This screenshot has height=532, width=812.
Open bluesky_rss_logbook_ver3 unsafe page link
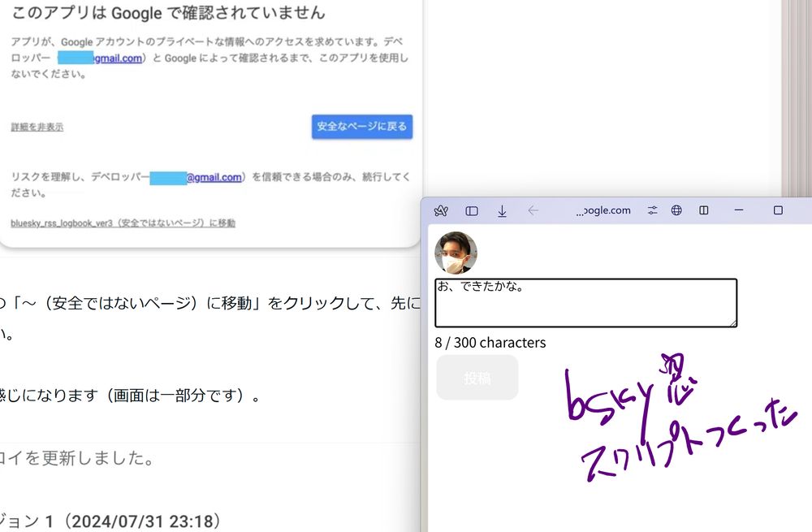[x=123, y=223]
